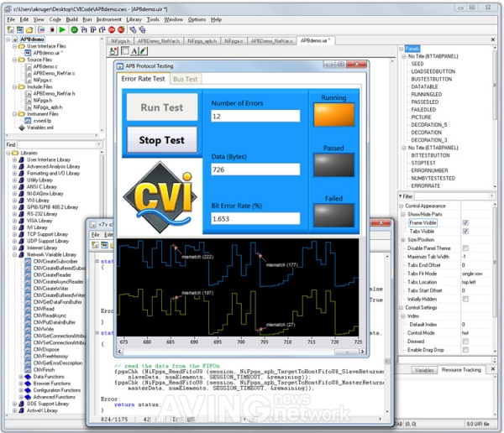The image size is (504, 433).
Task: Select the Operate tool in UIR editor
Action: [x=113, y=50]
